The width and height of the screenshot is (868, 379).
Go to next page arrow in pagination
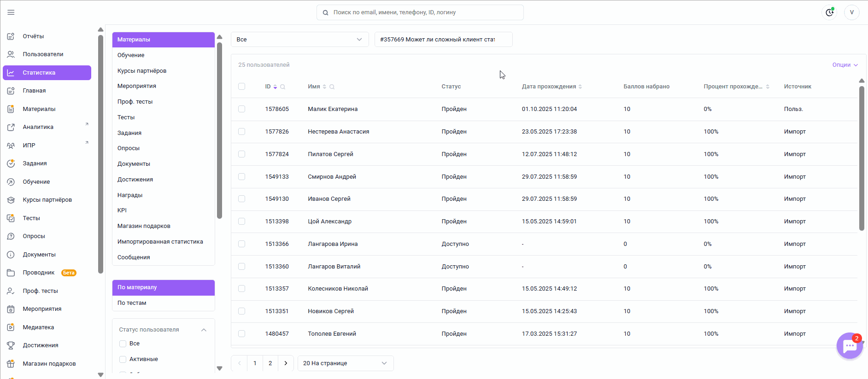(x=286, y=363)
